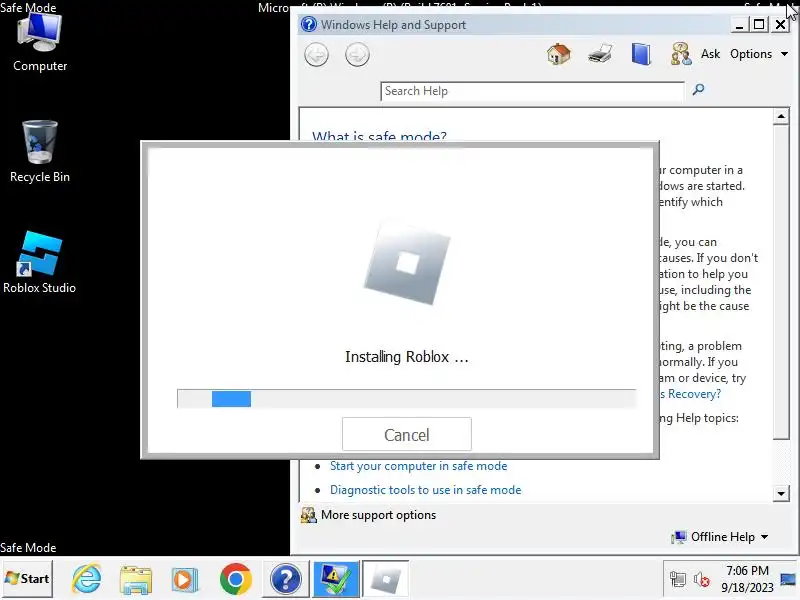Go forward in Windows Help and Support
This screenshot has height=600, width=800.
(357, 55)
